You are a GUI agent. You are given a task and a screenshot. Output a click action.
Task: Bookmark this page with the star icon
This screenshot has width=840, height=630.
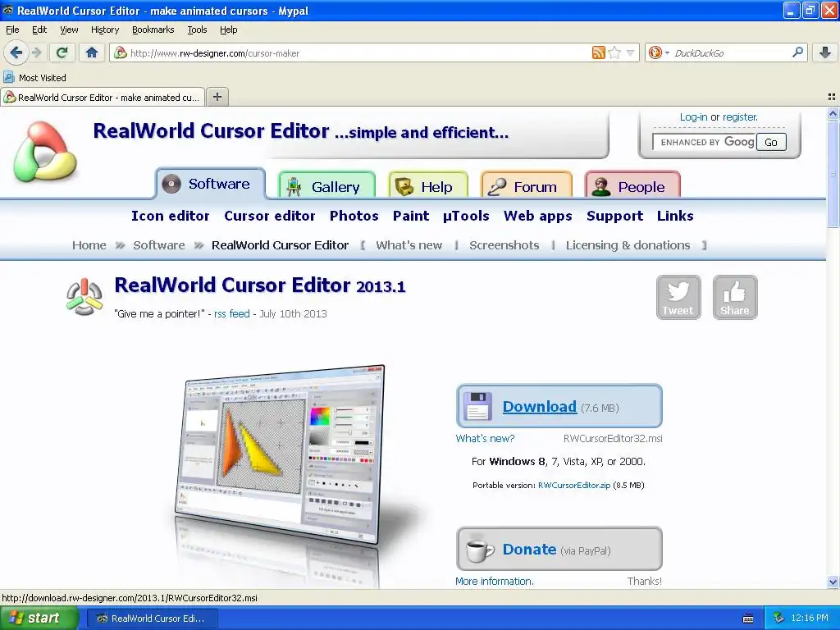[x=615, y=52]
